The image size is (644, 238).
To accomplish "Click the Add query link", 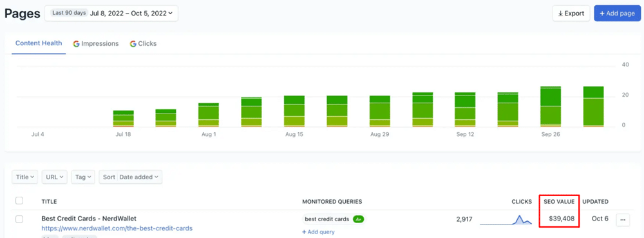I will pos(318,232).
